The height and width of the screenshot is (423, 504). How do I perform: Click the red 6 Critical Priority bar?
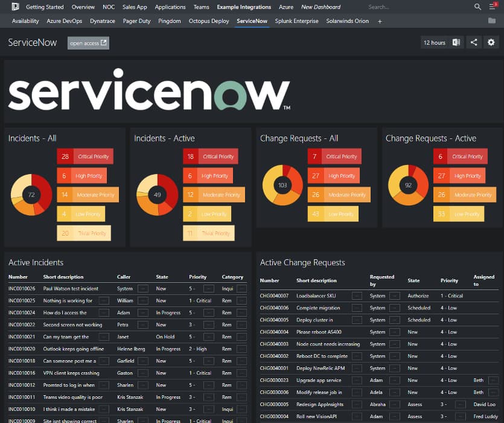(x=461, y=156)
